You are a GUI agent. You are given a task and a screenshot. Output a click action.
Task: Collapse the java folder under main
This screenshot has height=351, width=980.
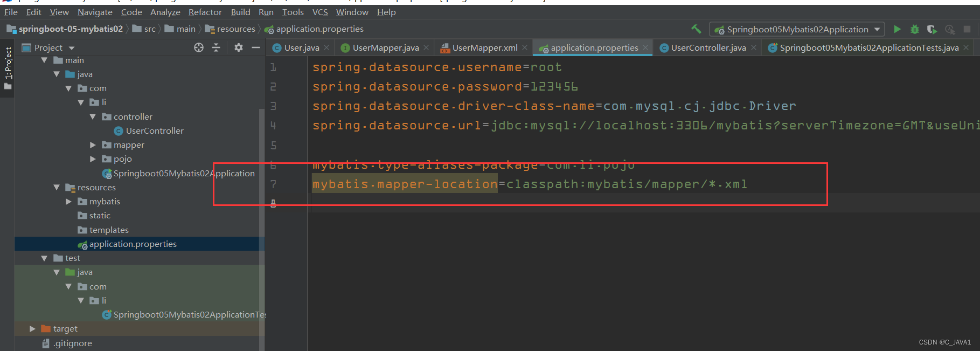tap(57, 74)
